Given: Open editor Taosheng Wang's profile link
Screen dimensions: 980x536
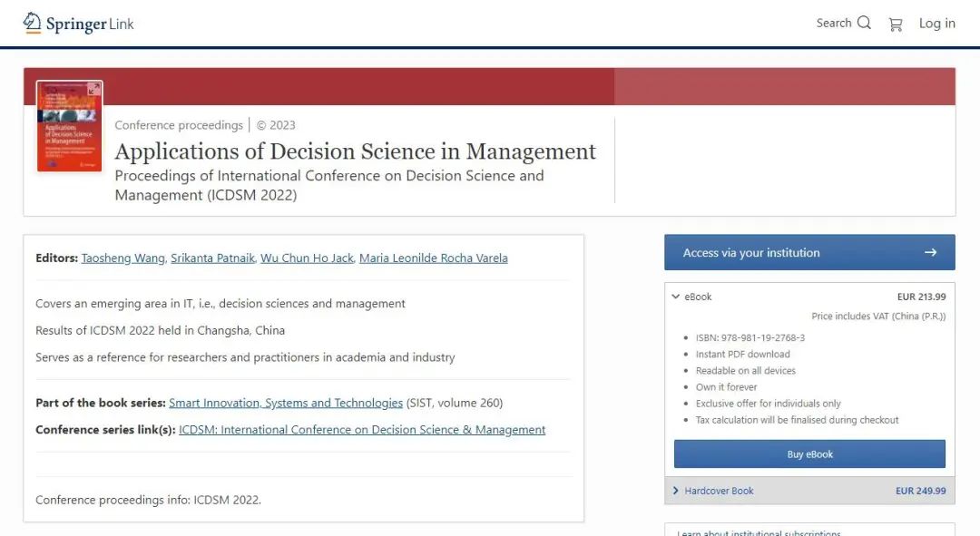Looking at the screenshot, I should tap(122, 258).
